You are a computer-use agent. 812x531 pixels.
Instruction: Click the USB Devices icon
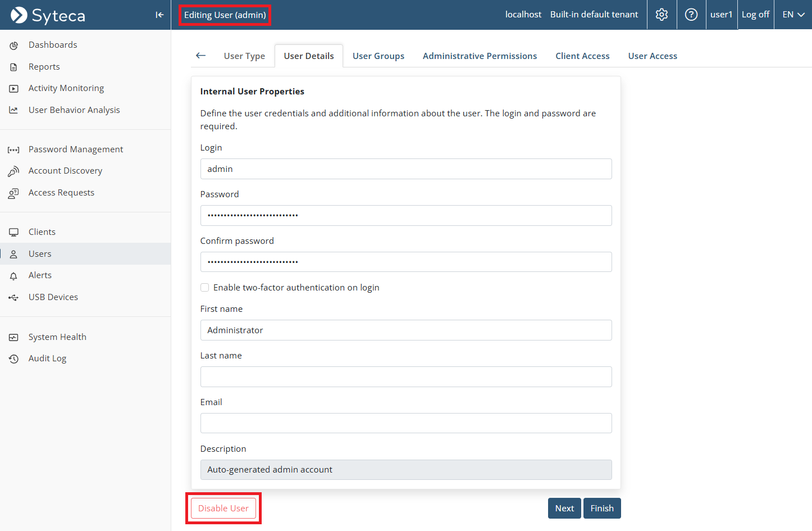pos(13,298)
